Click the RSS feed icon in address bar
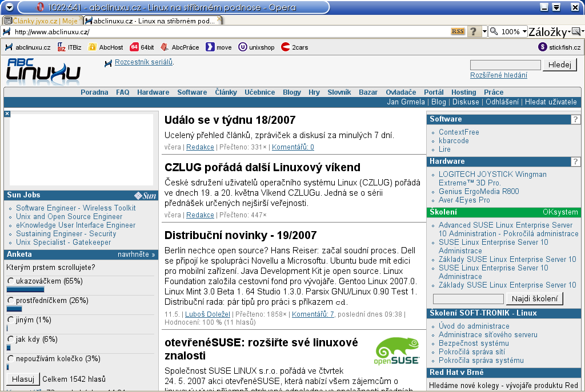Screen dimensions: 585x392 (458, 31)
